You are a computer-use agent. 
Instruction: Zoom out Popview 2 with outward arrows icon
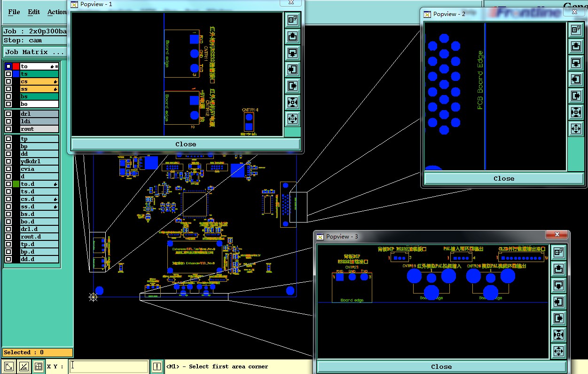576,128
